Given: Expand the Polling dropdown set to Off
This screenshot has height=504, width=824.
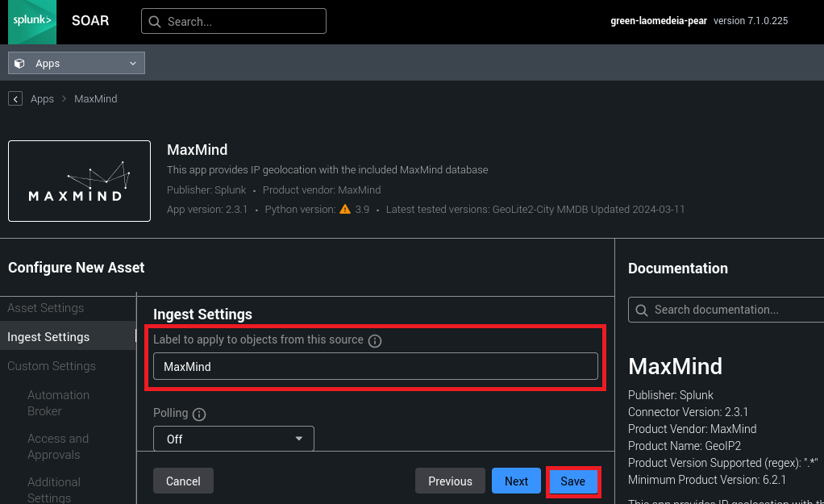Looking at the screenshot, I should click(x=233, y=439).
